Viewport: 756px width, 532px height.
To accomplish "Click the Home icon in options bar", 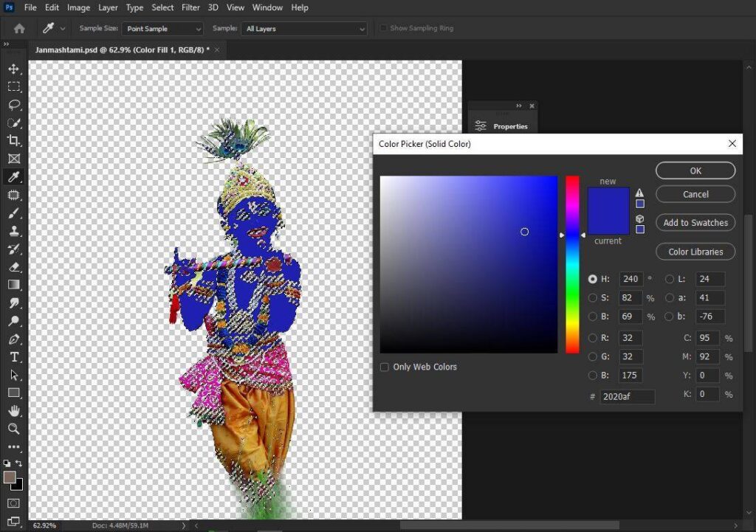I will [x=19, y=29].
